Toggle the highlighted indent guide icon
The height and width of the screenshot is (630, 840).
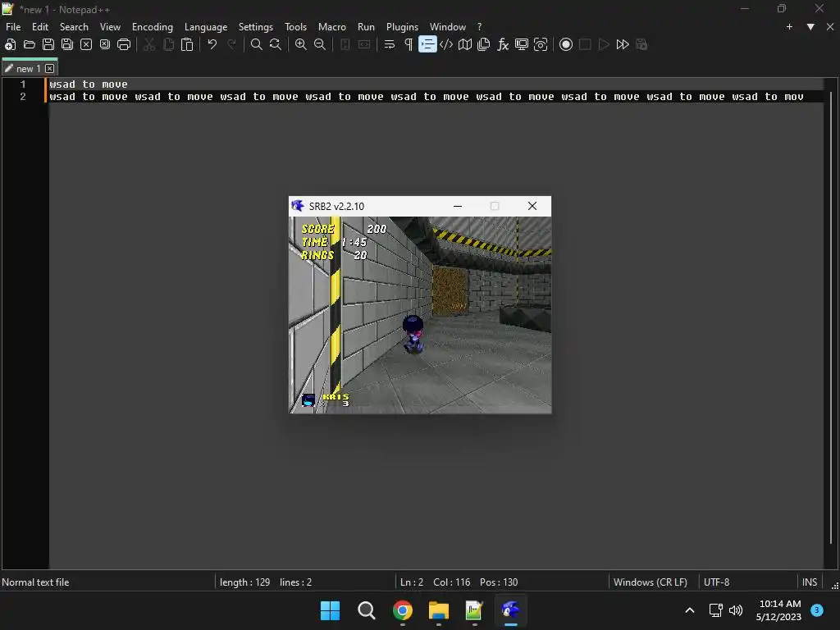coord(427,44)
